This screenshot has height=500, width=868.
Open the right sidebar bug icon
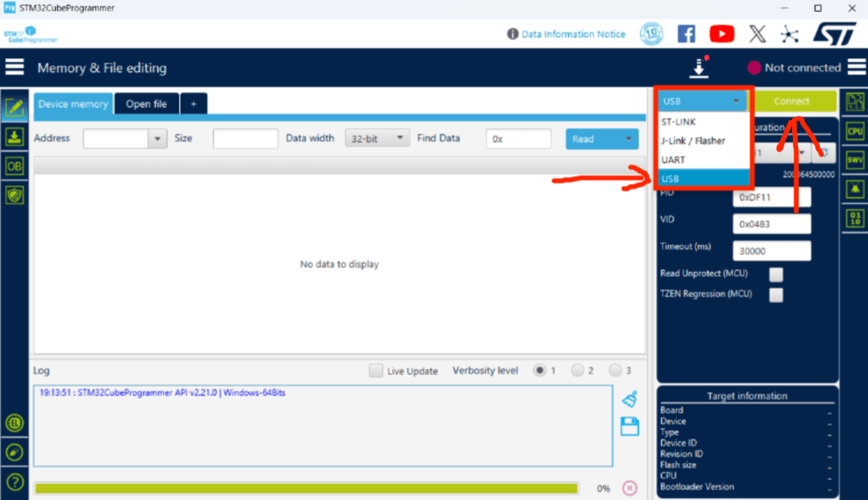855,189
